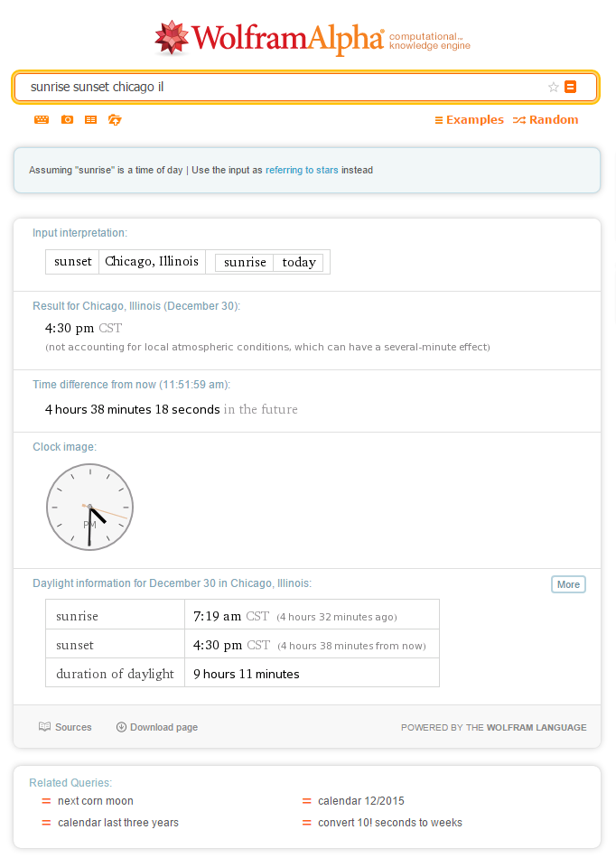This screenshot has height=867, width=616.
Task: Click the 'today' interpretation cell
Action: tap(299, 262)
